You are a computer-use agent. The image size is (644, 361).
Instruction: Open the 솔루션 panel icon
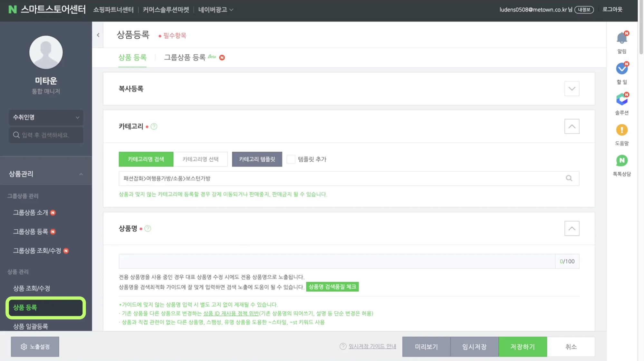tap(621, 99)
